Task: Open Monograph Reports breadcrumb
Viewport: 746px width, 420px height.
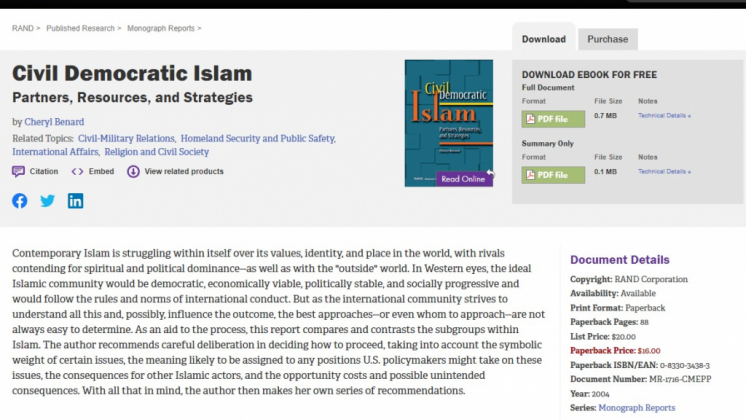Action: coord(161,29)
